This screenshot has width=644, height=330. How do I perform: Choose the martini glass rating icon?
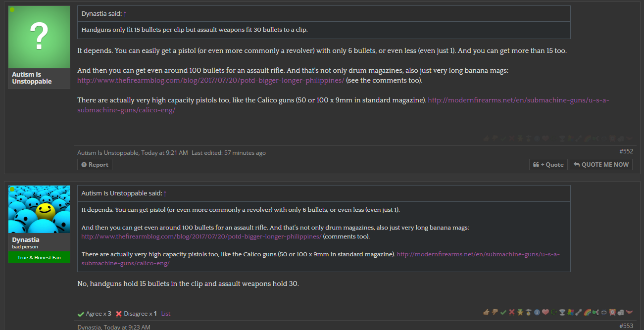(562, 312)
